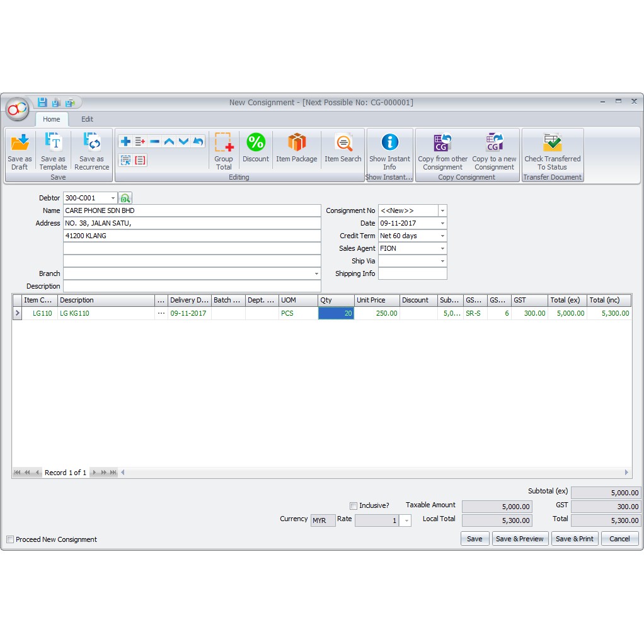
Task: Click the Name field CARE PHONE SDN BHD
Action: click(x=192, y=210)
